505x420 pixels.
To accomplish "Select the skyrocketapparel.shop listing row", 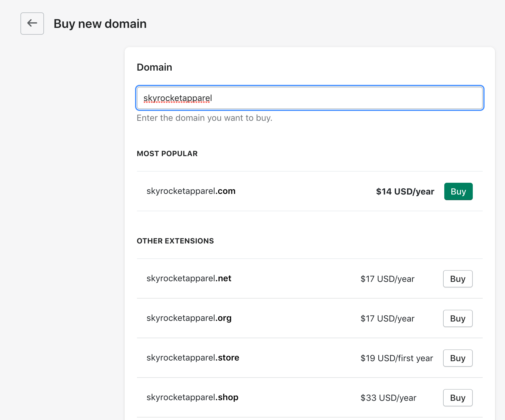I will point(192,397).
